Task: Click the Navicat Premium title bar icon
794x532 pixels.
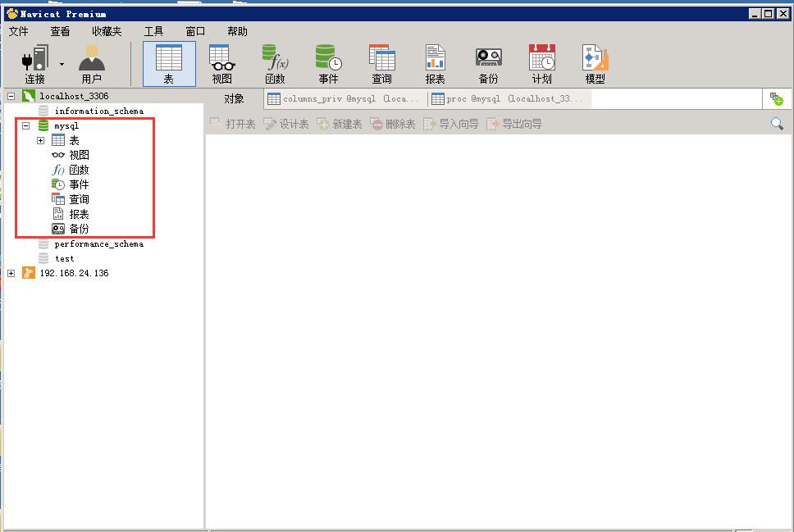Action: 12,14
